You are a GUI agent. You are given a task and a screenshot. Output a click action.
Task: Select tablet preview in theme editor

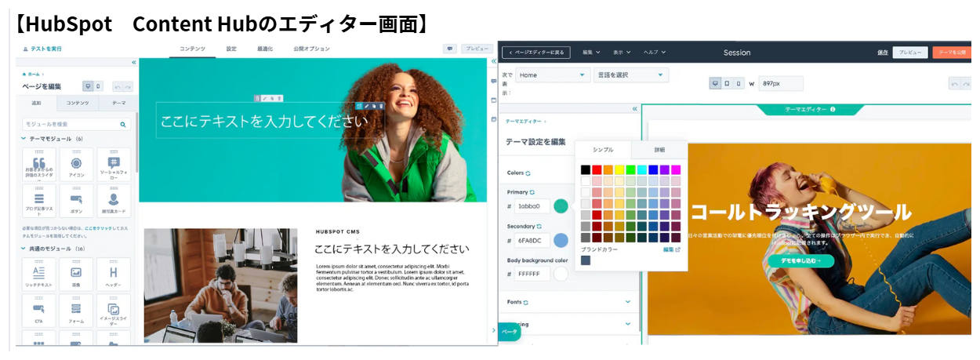pyautogui.click(x=727, y=83)
